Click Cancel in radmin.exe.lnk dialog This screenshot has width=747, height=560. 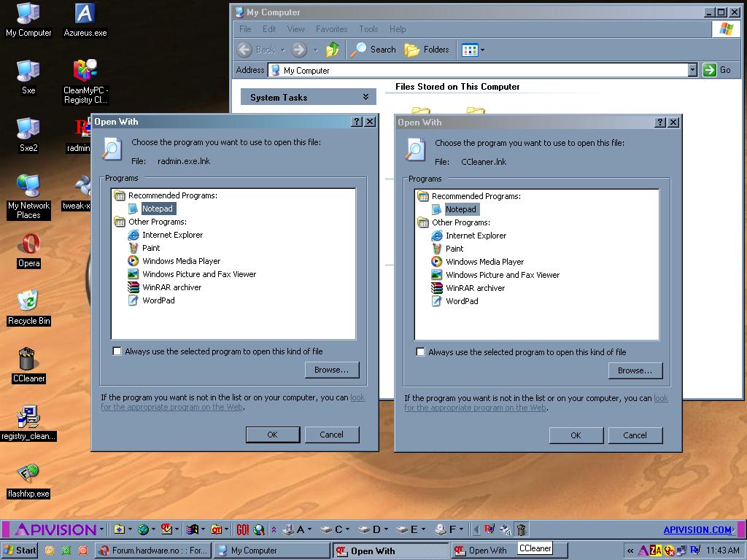click(x=332, y=435)
